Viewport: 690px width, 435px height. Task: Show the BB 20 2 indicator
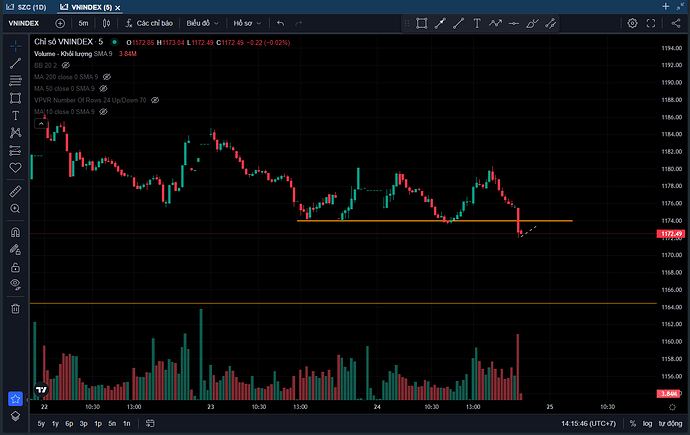click(x=66, y=65)
